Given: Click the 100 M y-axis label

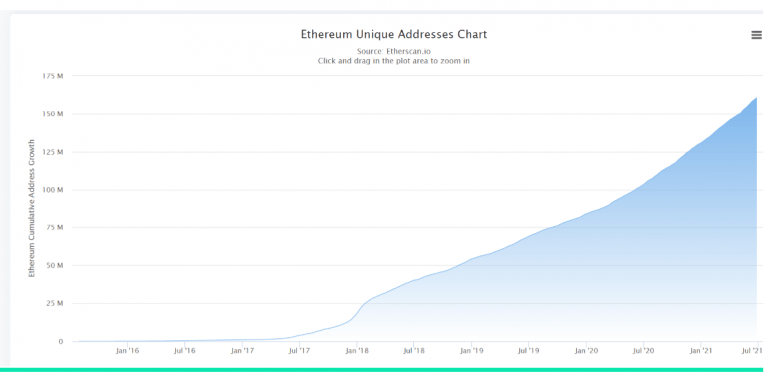Looking at the screenshot, I should point(53,190).
